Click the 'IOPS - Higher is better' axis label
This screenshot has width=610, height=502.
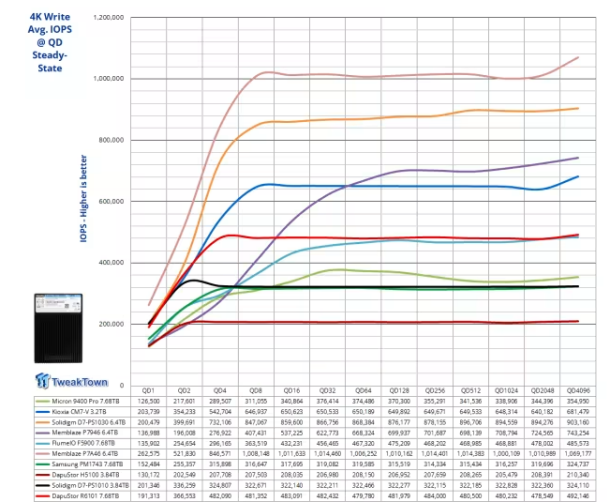(x=83, y=198)
